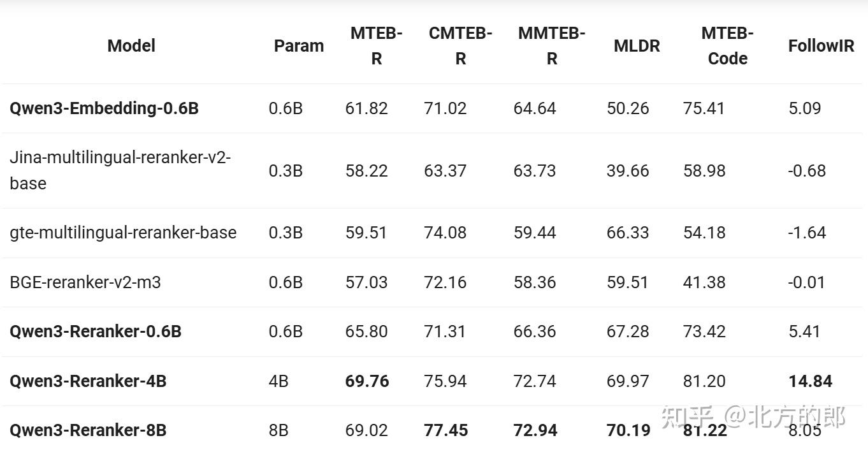Click the Param column header
The height and width of the screenshot is (452, 868).
tap(298, 46)
